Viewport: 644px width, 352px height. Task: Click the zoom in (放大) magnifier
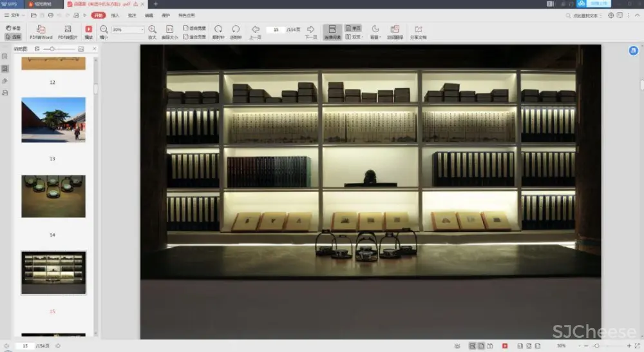153,30
